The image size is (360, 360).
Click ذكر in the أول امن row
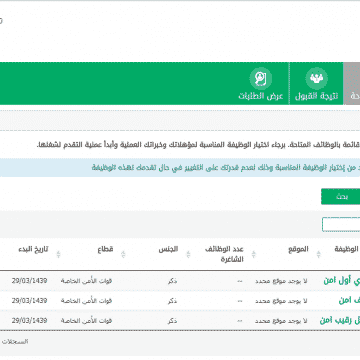click(173, 281)
